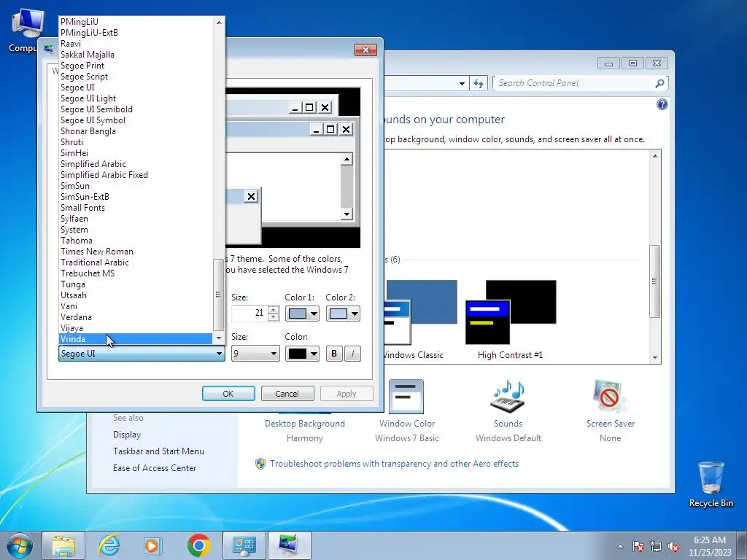Select Vrinda font from list

click(135, 338)
